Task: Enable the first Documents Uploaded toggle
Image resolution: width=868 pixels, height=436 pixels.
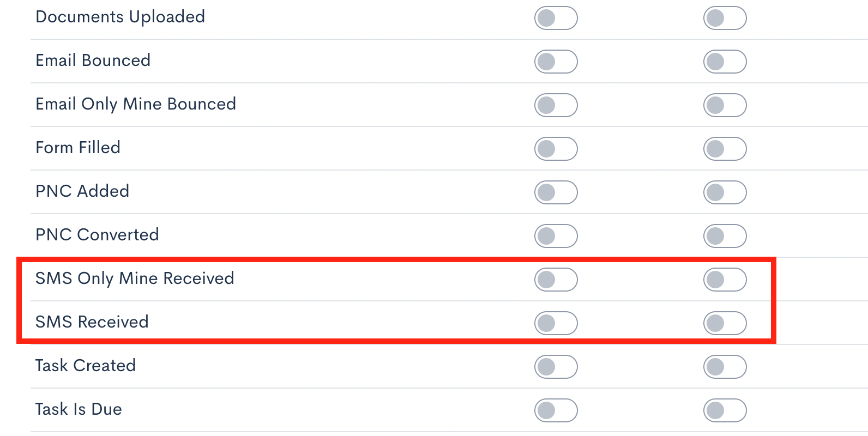Action: [556, 18]
